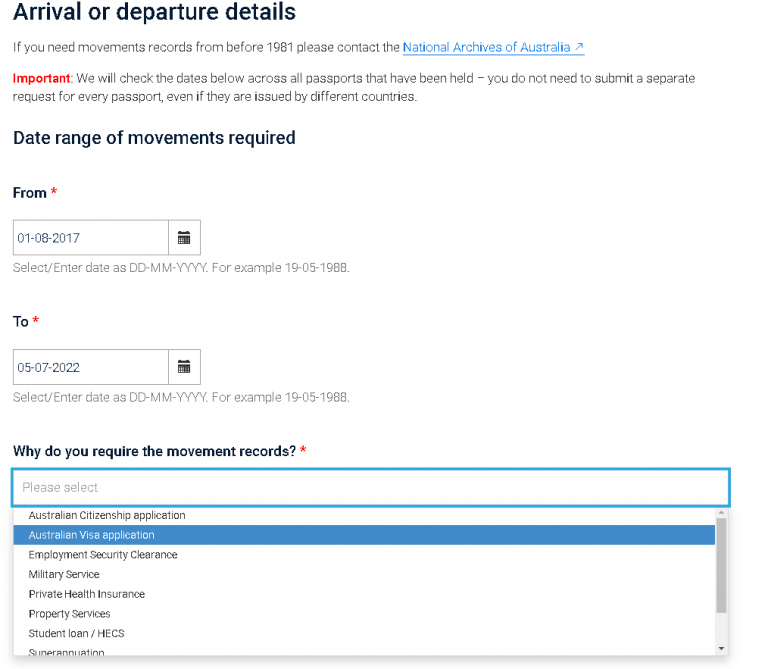Viewport: 768px width, 669px height.
Task: Click the dropdown list scroll down arrow
Action: coord(721,648)
